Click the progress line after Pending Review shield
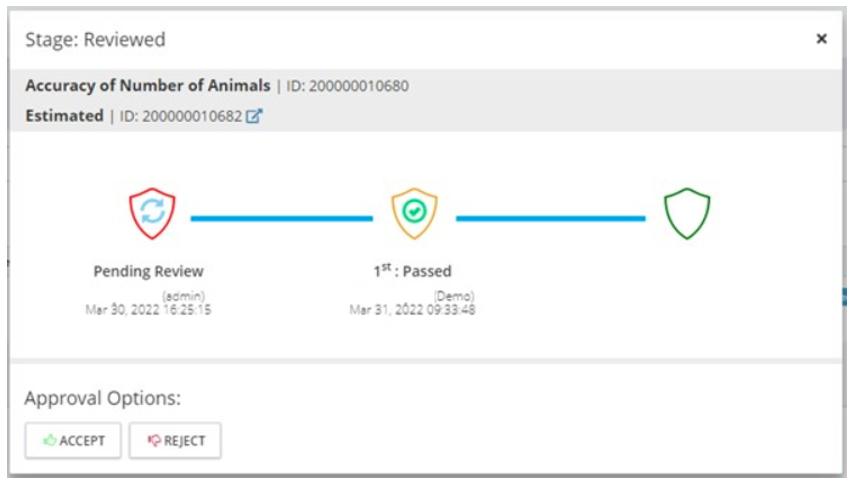This screenshot has height=485, width=850. 280,217
